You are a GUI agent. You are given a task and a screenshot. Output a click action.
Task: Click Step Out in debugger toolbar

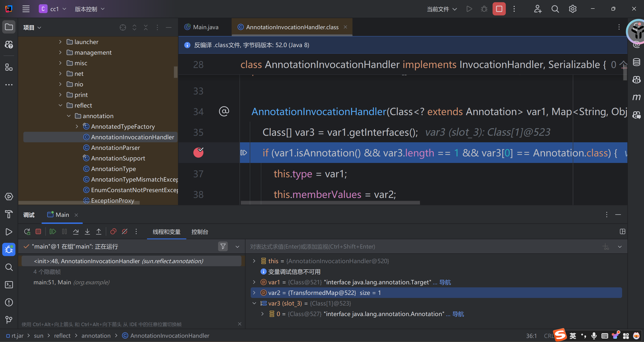point(99,232)
